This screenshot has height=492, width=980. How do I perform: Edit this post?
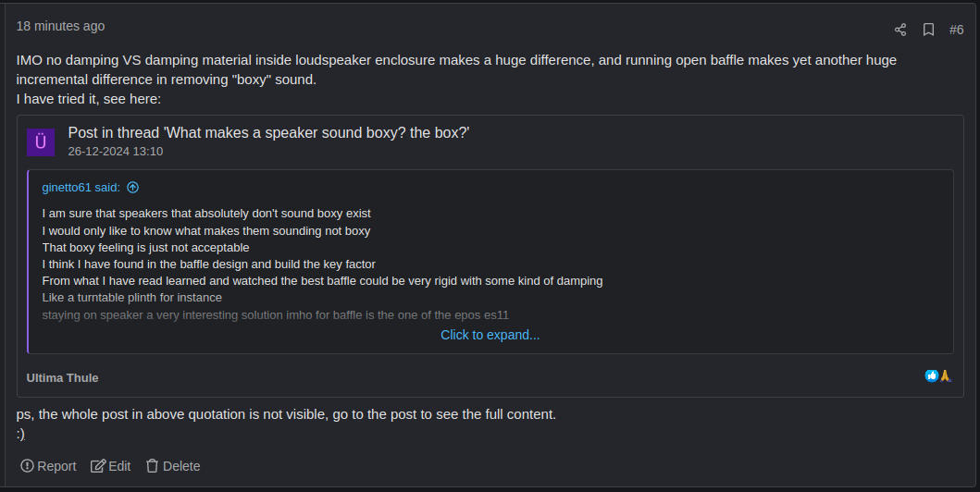[111, 466]
